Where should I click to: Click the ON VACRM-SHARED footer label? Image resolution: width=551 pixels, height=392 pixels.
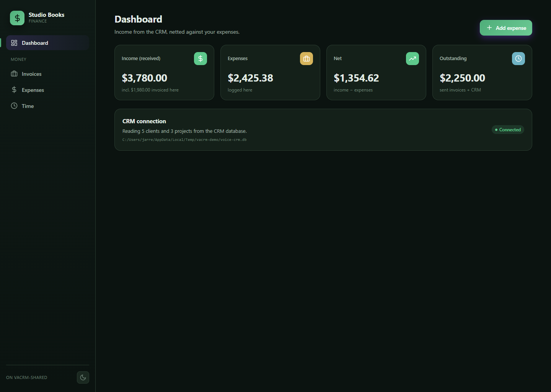tap(27, 377)
